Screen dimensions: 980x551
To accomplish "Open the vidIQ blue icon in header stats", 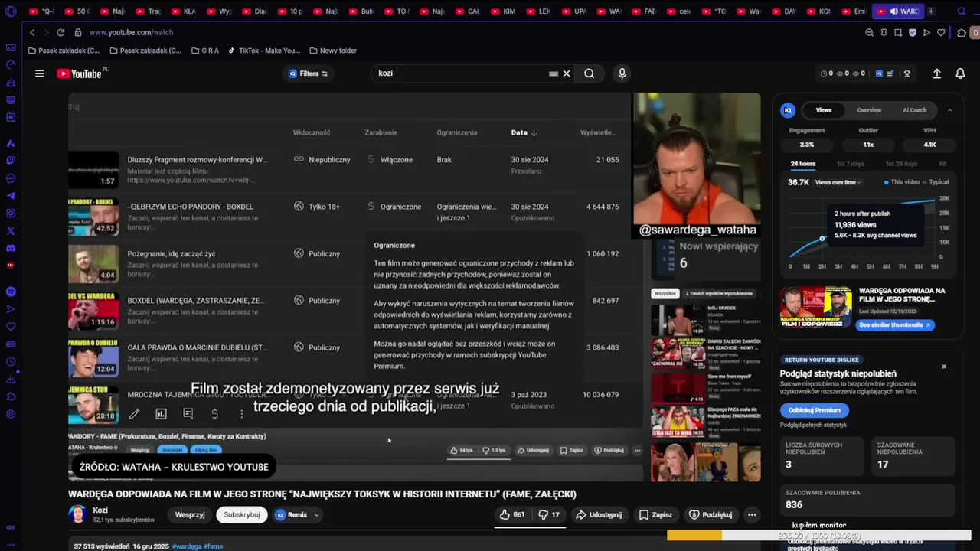I will 880,73.
